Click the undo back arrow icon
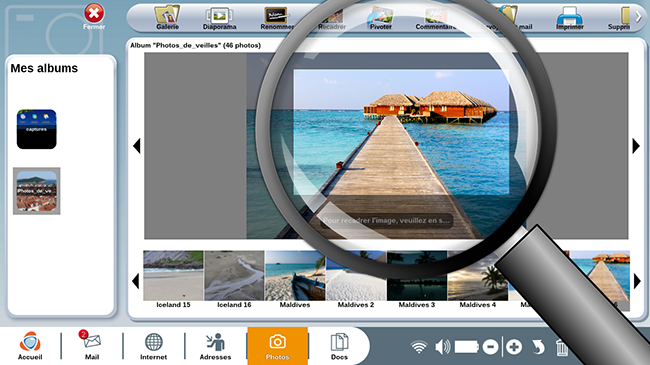Image resolution: width=650 pixels, height=365 pixels. coord(538,347)
